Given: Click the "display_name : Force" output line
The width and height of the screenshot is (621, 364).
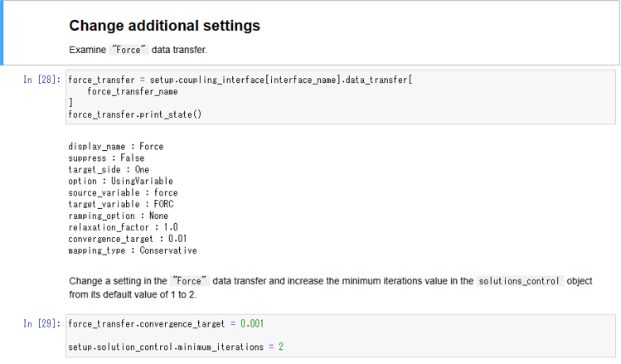Looking at the screenshot, I should coord(115,147).
